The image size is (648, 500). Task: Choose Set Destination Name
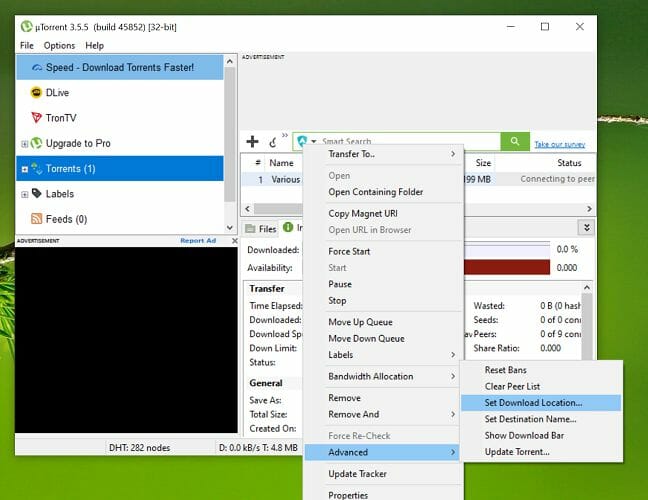pos(541,419)
